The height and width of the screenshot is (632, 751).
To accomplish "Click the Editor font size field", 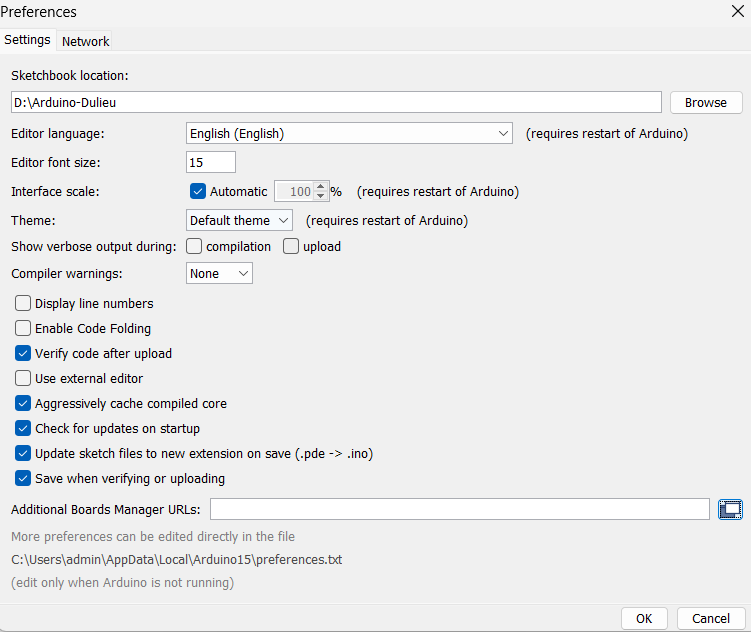I will pyautogui.click(x=211, y=162).
